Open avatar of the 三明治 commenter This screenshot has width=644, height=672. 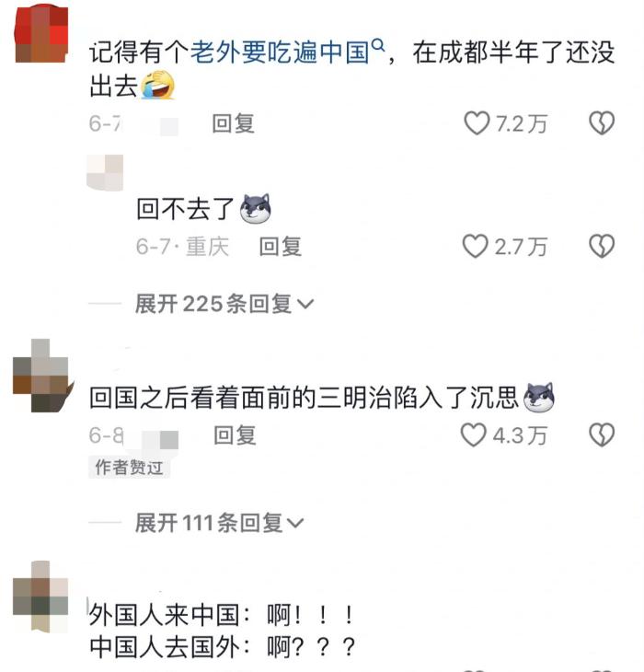pos(42,376)
